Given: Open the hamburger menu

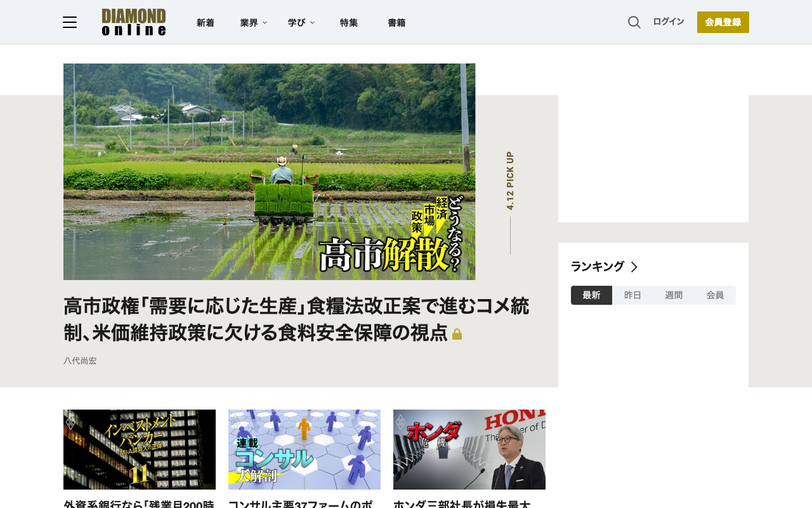Looking at the screenshot, I should (x=70, y=22).
